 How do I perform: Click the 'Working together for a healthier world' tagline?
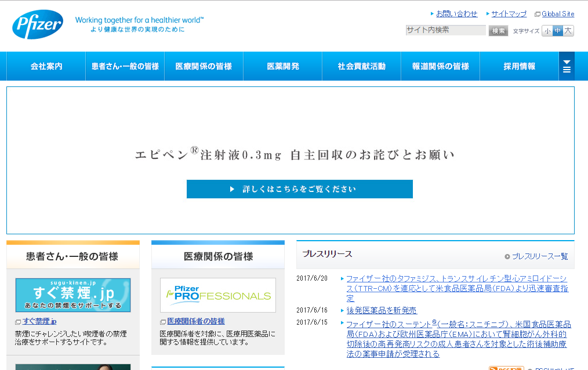point(140,20)
